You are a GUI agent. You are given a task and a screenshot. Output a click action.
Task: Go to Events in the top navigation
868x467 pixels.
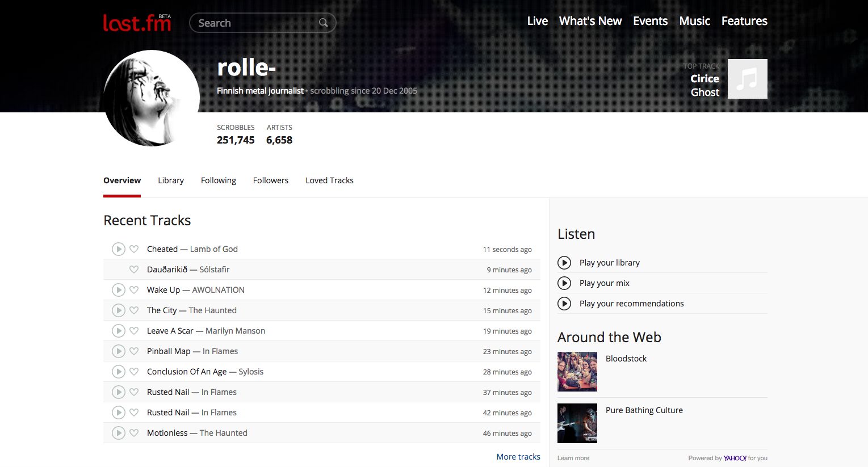coord(651,21)
